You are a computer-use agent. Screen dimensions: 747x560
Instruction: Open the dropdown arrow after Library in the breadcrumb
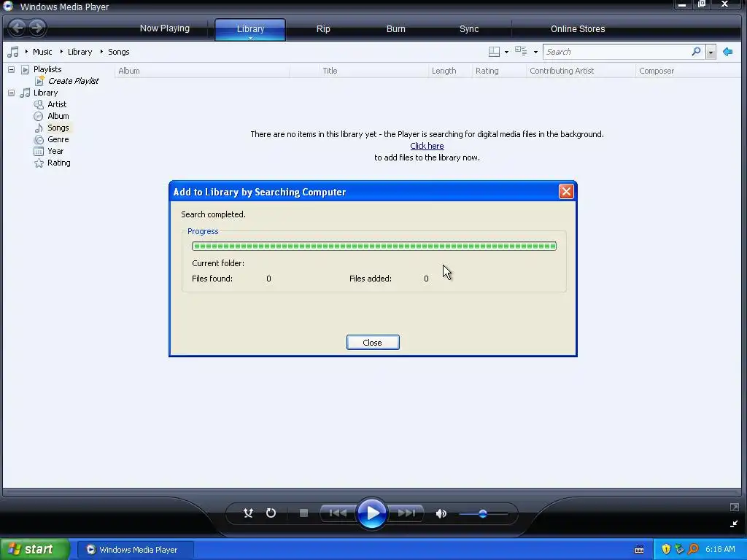coord(101,52)
